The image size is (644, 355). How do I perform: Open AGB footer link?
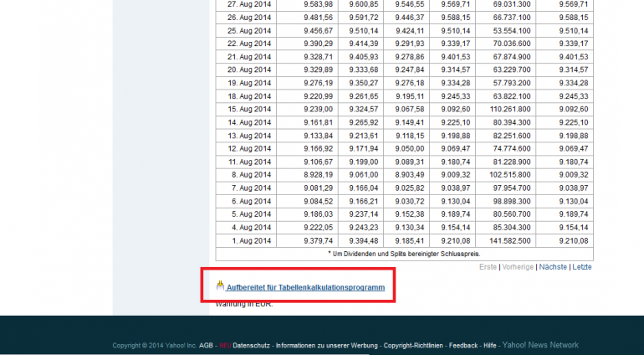pos(206,346)
